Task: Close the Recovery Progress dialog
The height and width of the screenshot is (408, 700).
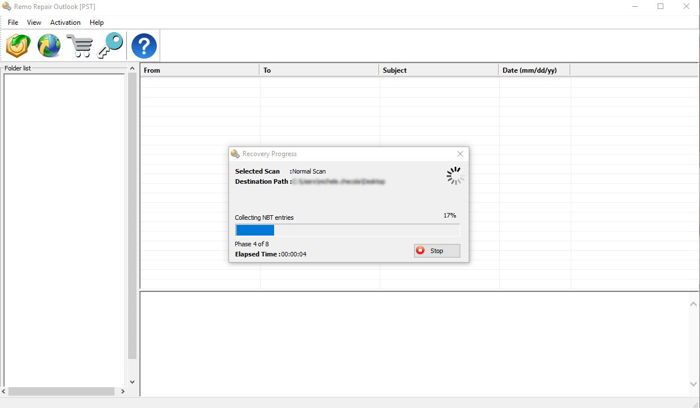Action: click(460, 154)
